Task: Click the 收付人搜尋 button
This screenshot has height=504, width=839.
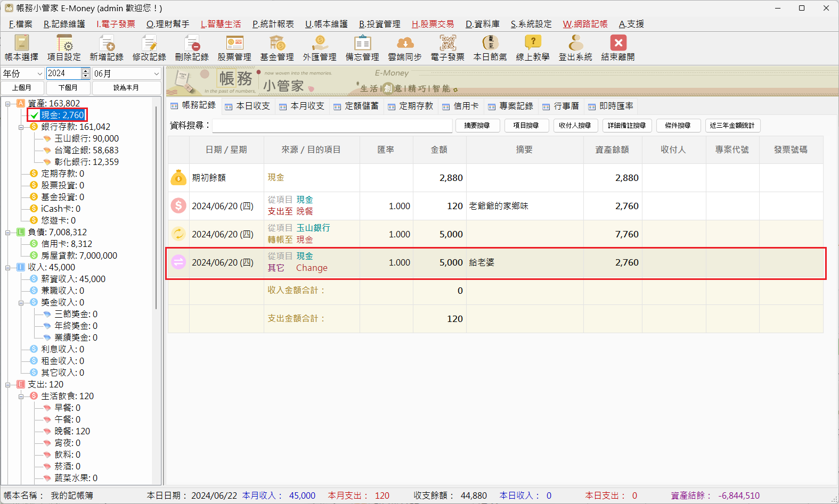Action: pyautogui.click(x=575, y=126)
